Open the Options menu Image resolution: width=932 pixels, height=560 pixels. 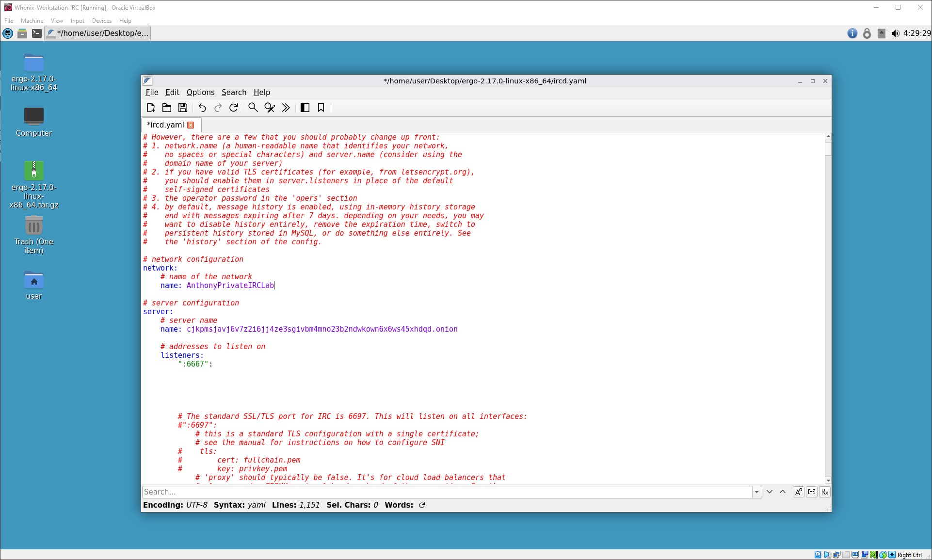[200, 92]
